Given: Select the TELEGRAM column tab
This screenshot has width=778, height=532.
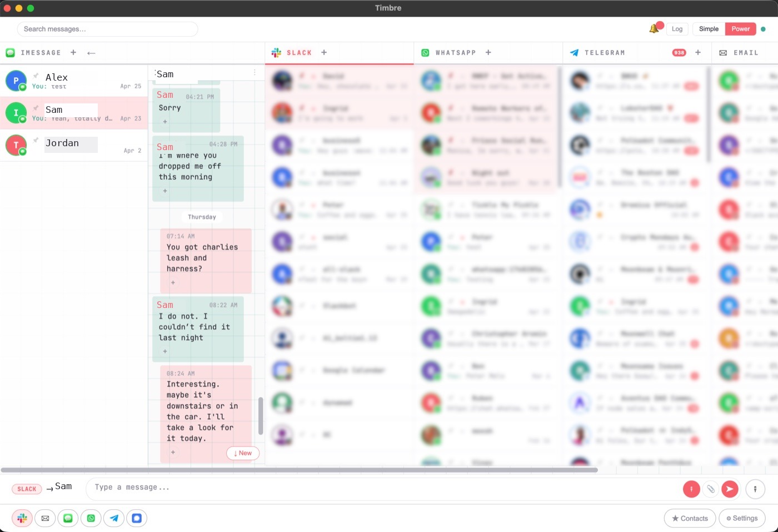Looking at the screenshot, I should (605, 53).
